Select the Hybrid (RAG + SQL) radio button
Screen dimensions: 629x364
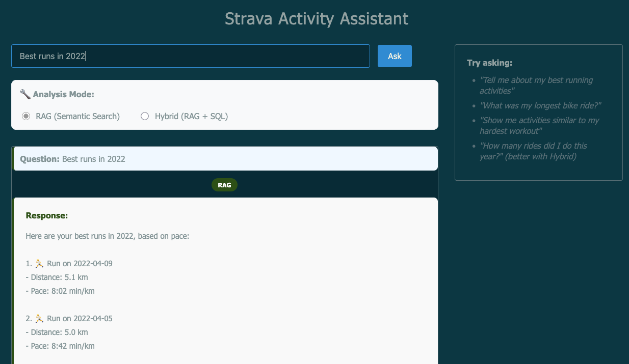point(145,116)
